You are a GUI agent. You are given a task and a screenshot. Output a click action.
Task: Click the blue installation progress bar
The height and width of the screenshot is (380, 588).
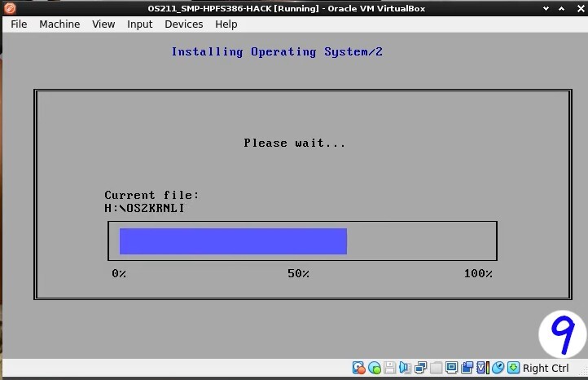point(233,241)
